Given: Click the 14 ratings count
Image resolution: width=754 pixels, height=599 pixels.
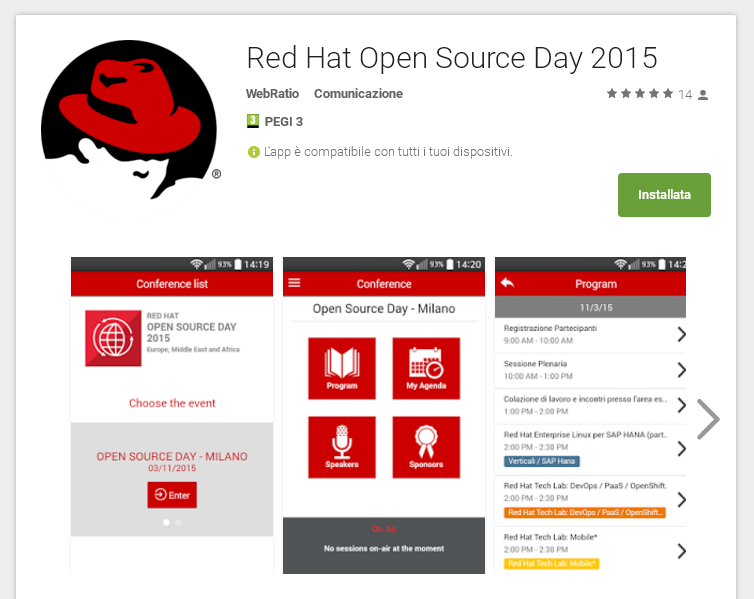Looking at the screenshot, I should [685, 94].
